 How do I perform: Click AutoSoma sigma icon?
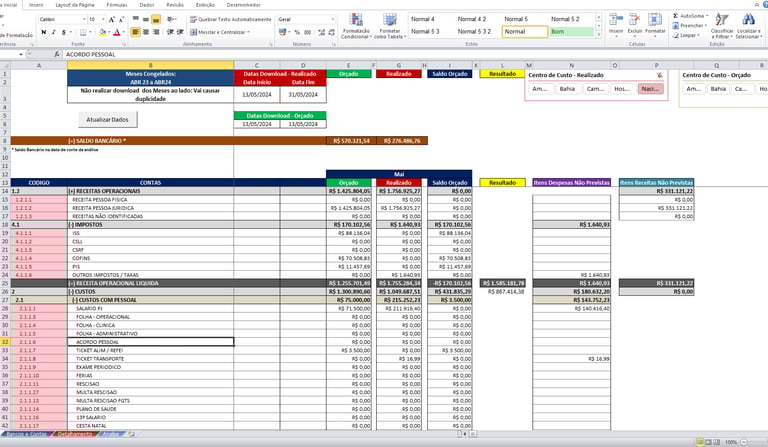675,16
